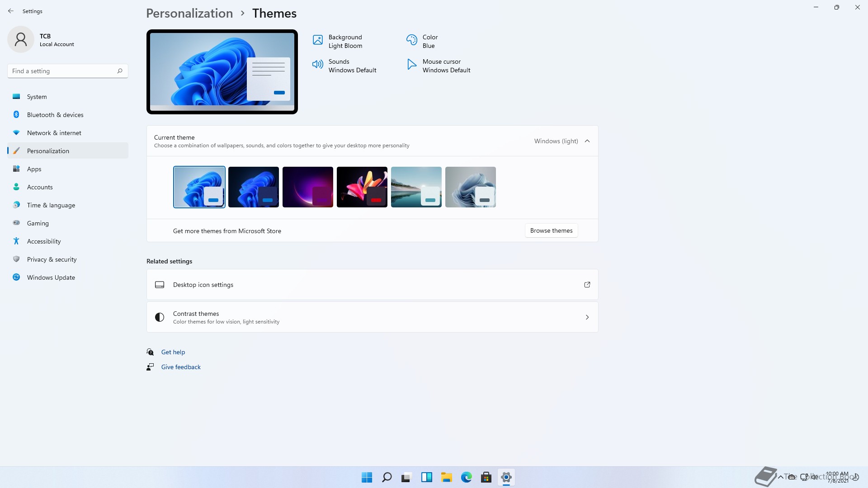Open taskbar Search

(x=387, y=477)
